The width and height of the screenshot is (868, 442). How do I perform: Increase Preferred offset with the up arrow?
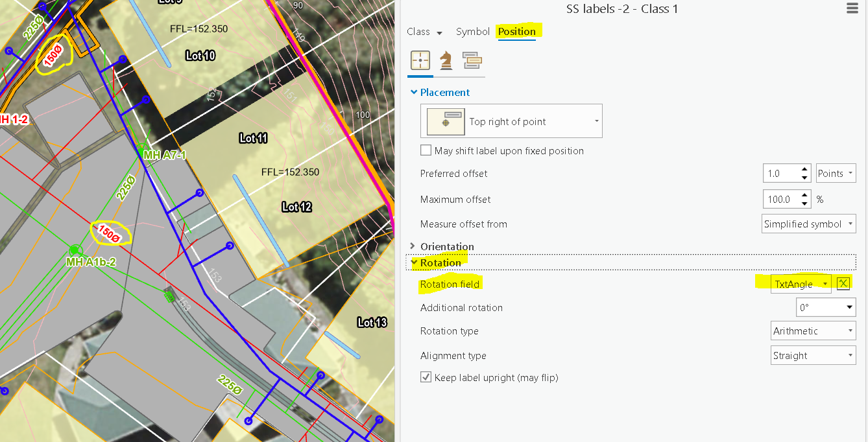coord(804,169)
